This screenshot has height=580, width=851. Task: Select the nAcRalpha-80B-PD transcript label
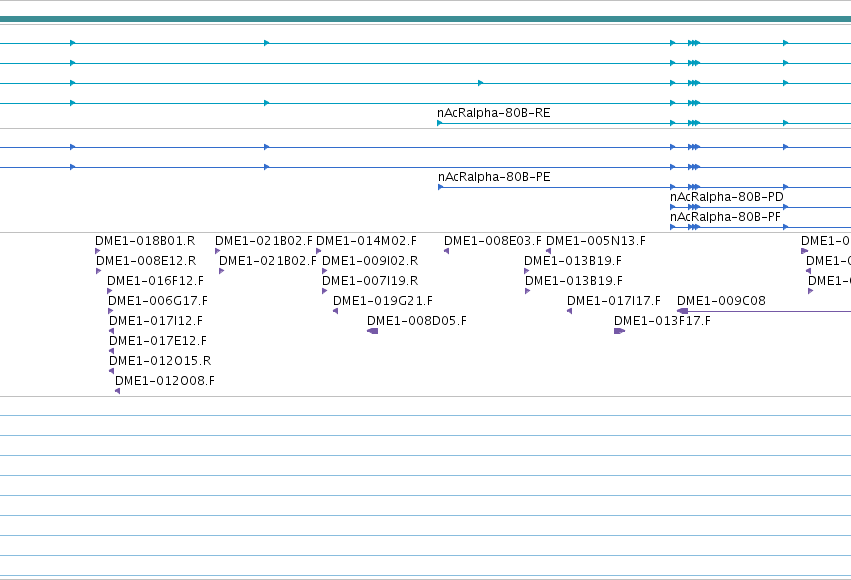727,197
